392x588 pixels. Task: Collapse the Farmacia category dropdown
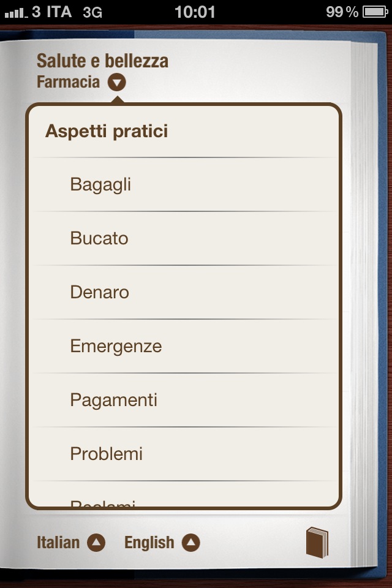click(81, 82)
